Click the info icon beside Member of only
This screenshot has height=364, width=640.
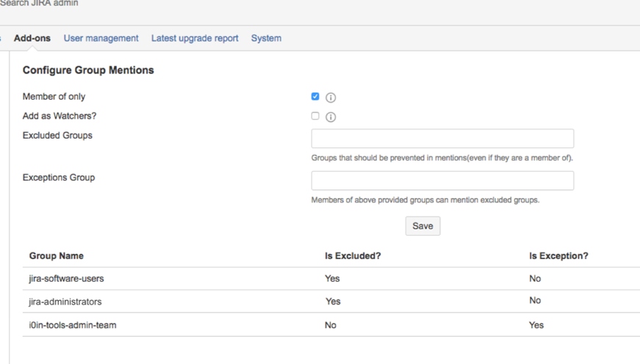tap(331, 97)
